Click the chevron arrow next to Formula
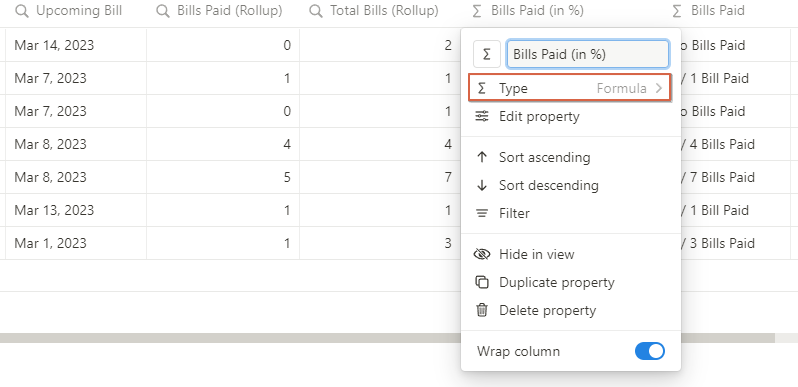The image size is (798, 387). coord(659,89)
